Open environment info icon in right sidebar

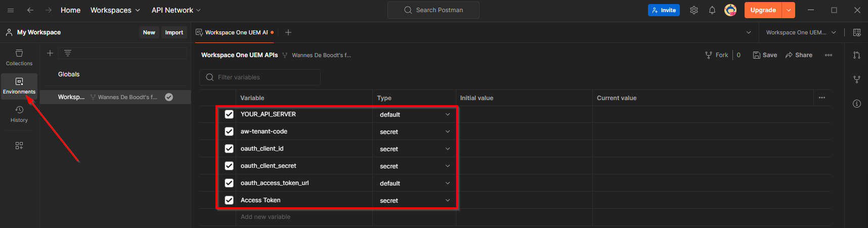[x=857, y=104]
